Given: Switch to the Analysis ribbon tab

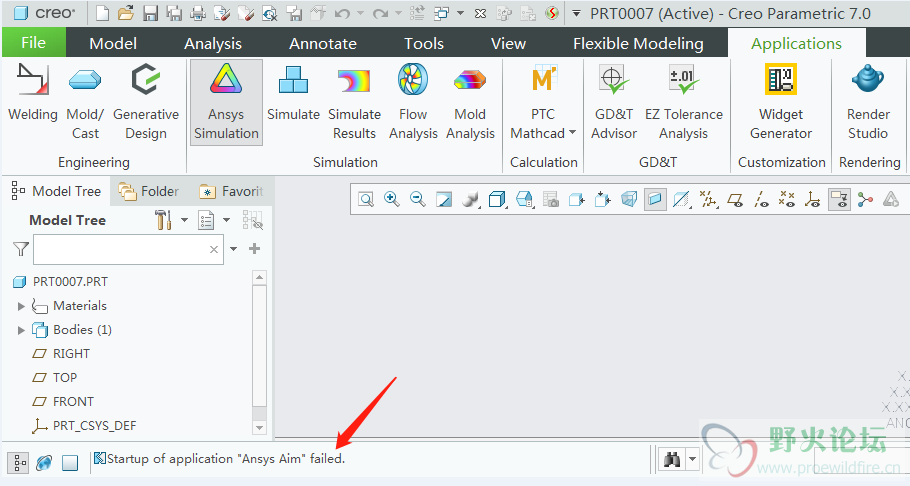Looking at the screenshot, I should point(212,44).
